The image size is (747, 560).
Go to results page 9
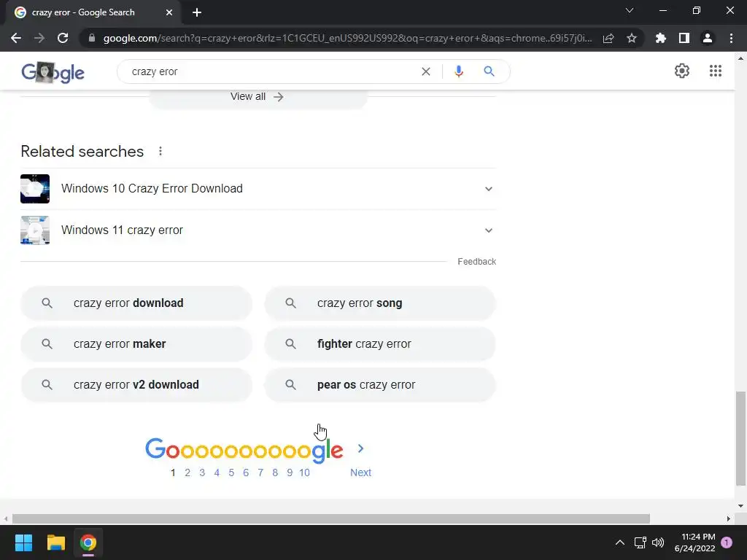(290, 472)
